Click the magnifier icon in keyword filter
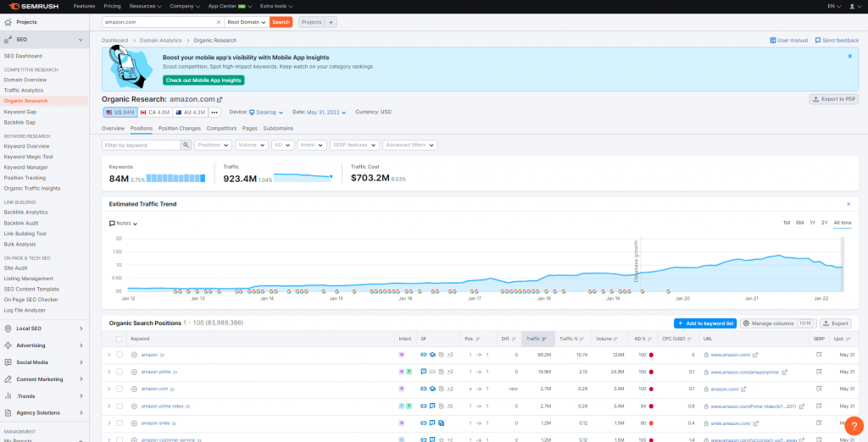The width and height of the screenshot is (868, 442). coord(186,145)
